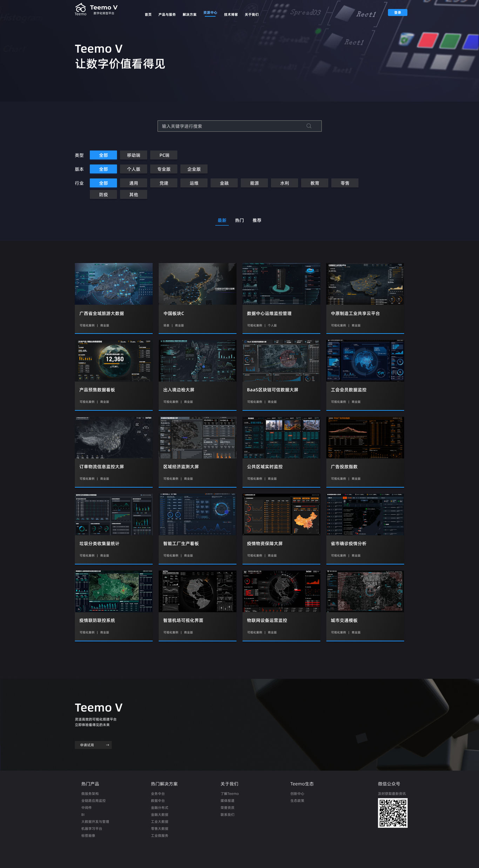Select 全部 in the 行业 filter row

[x=103, y=183]
